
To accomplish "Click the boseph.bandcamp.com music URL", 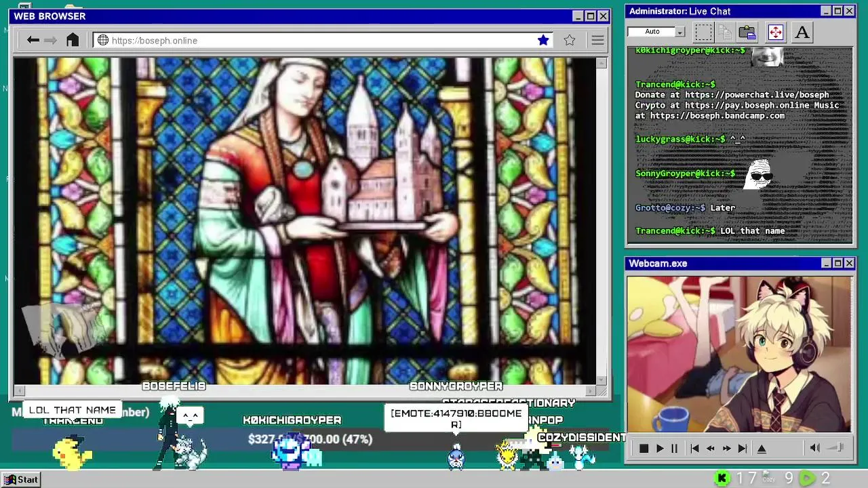I will coord(717,116).
